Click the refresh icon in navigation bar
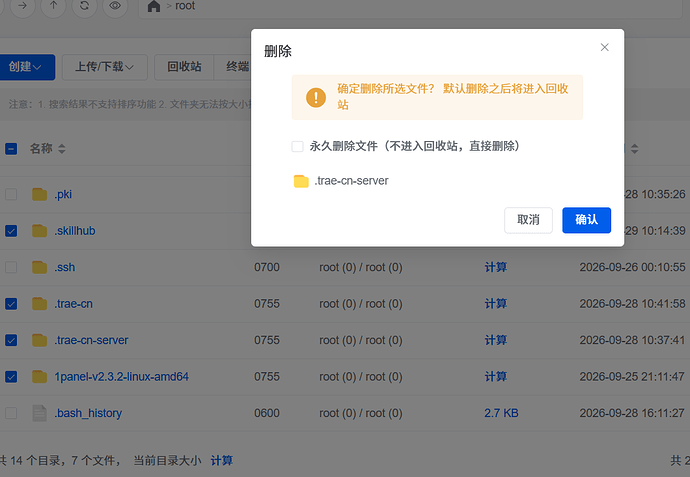Image resolution: width=690 pixels, height=477 pixels. click(84, 6)
